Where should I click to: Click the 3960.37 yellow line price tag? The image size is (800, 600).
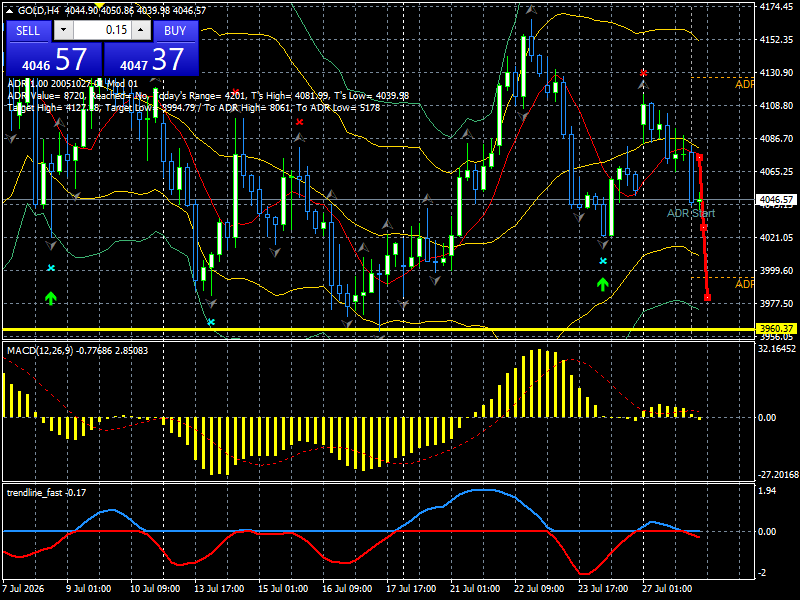[x=777, y=329]
